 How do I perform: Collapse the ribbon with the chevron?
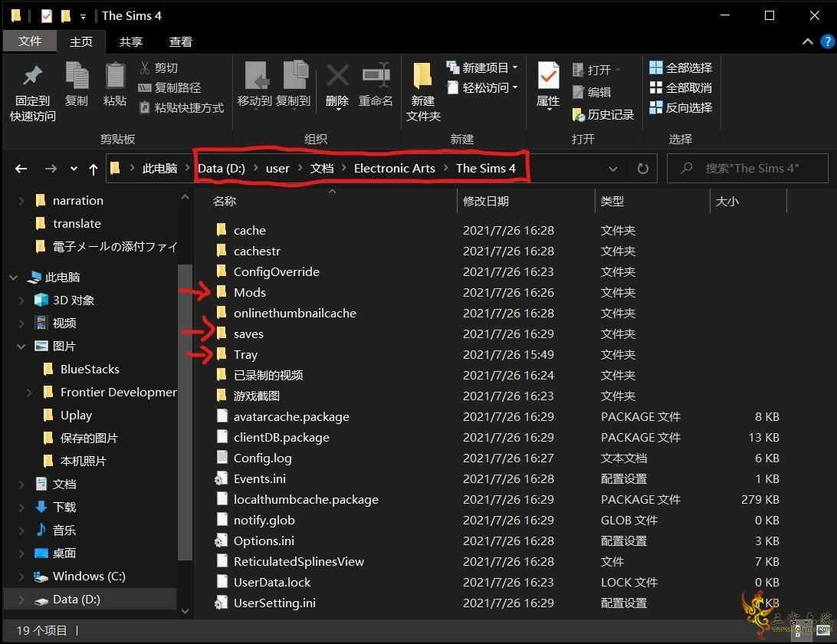(x=808, y=41)
